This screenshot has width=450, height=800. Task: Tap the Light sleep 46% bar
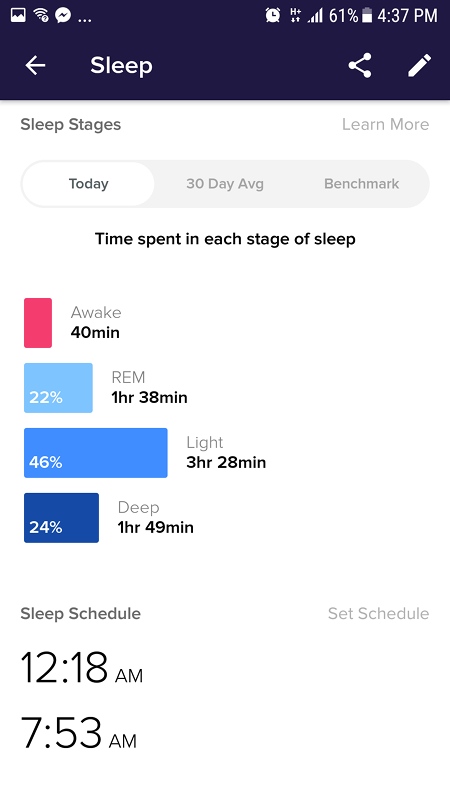point(95,453)
